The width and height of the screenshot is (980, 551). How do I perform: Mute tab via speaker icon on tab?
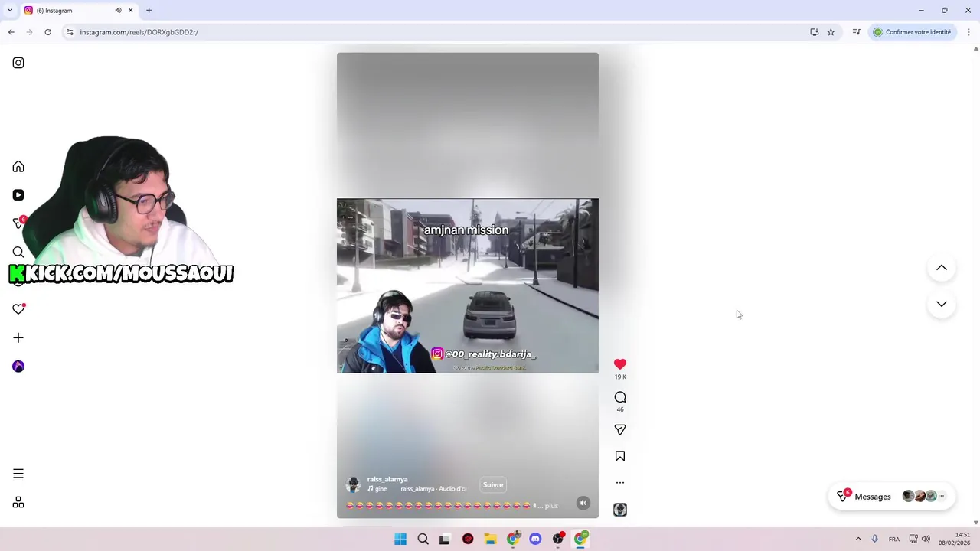pos(118,11)
